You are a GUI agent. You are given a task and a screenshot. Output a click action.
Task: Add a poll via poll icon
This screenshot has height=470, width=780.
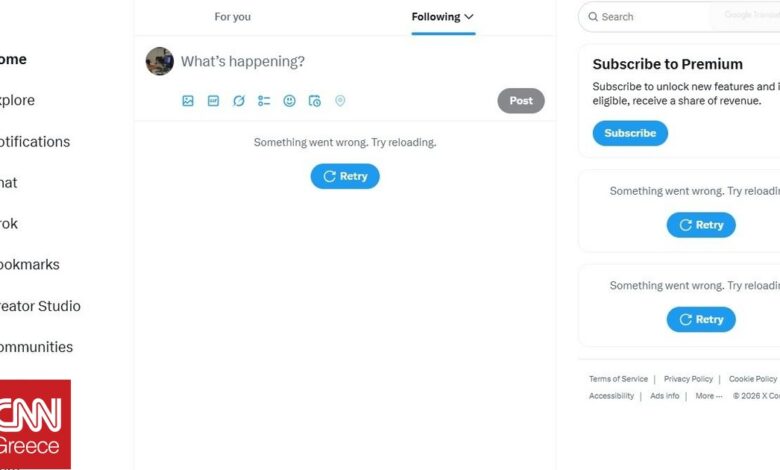coord(264,101)
